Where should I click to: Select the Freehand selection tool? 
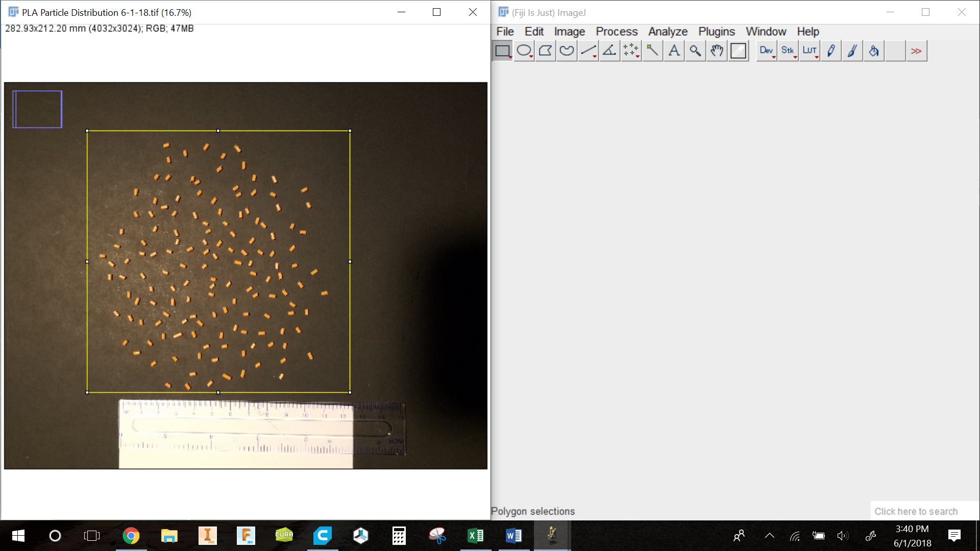pyautogui.click(x=567, y=51)
